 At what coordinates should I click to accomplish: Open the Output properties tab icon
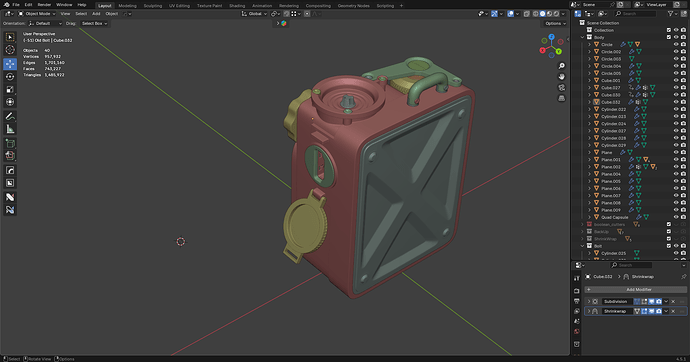[577, 301]
